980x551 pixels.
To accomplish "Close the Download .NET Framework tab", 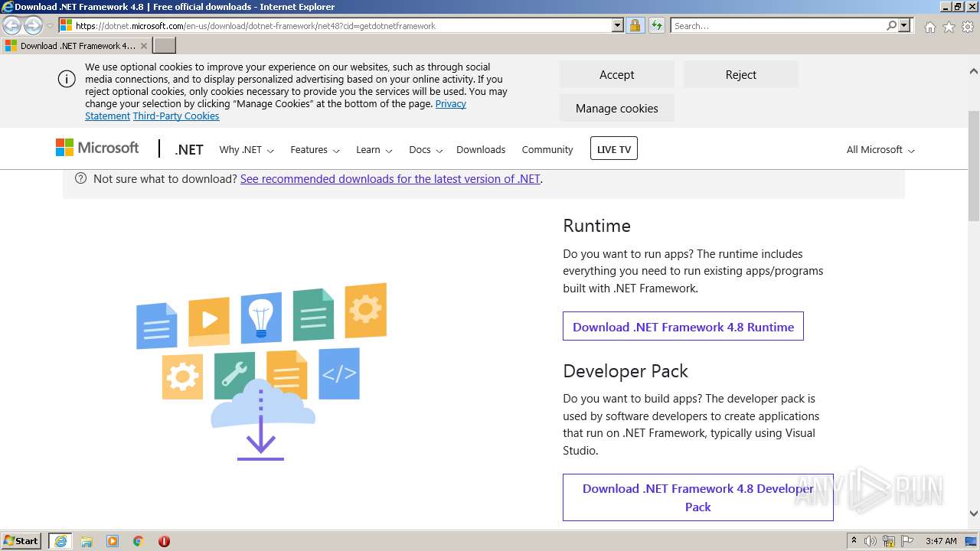I will click(x=143, y=46).
